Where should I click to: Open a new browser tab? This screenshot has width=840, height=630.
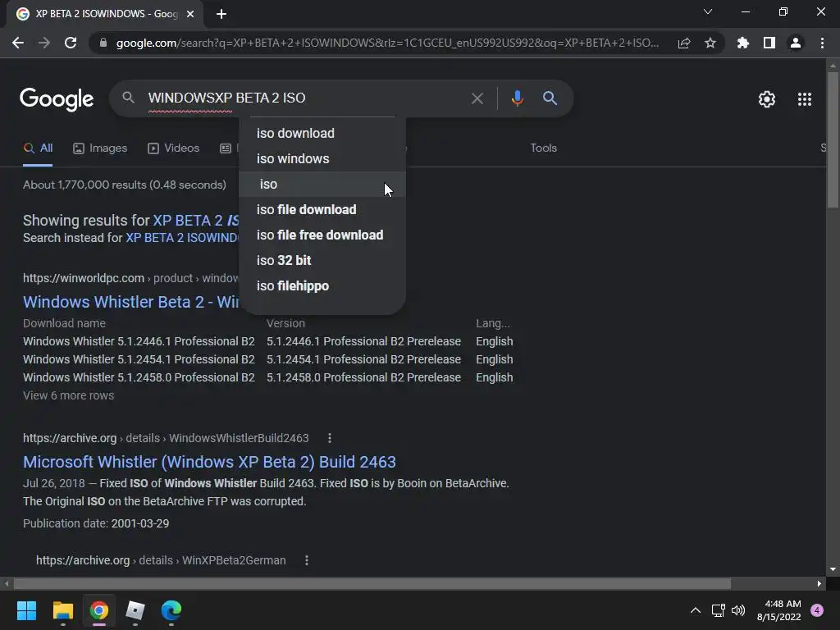(221, 14)
